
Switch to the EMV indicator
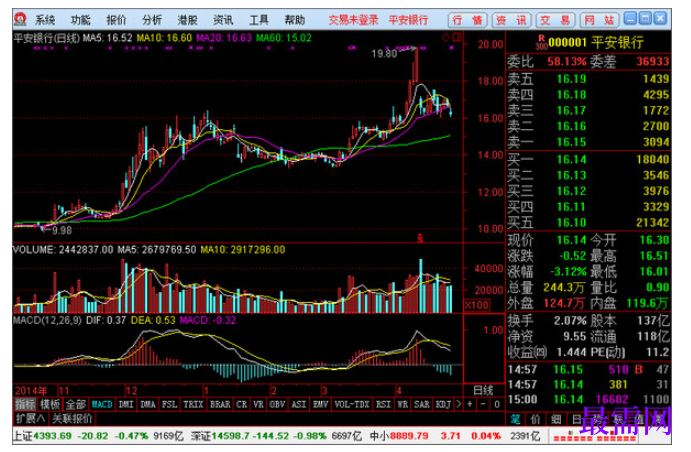coord(320,404)
